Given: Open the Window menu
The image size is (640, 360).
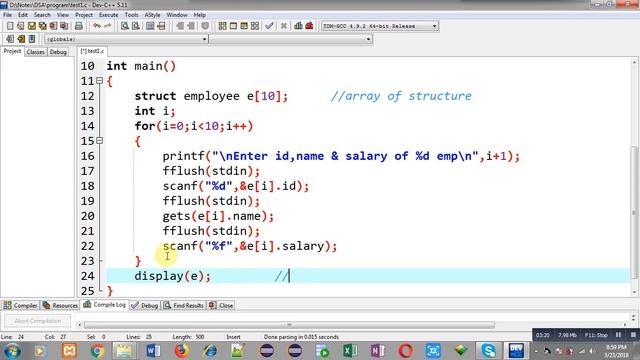Looking at the screenshot, I should (x=177, y=15).
